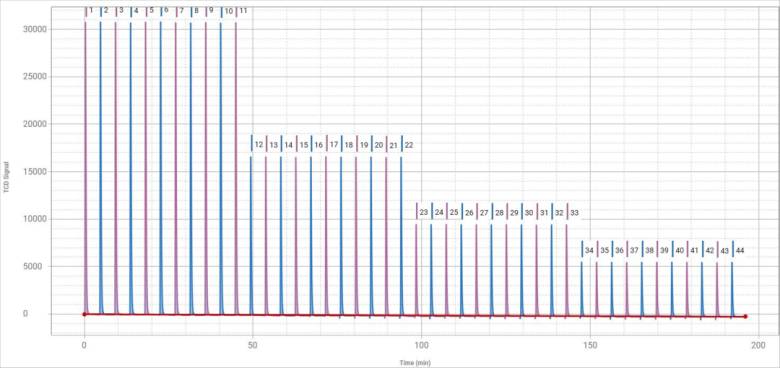Click the y-axis tick value 20000
Image resolution: width=780 pixels, height=368 pixels.
coord(35,124)
